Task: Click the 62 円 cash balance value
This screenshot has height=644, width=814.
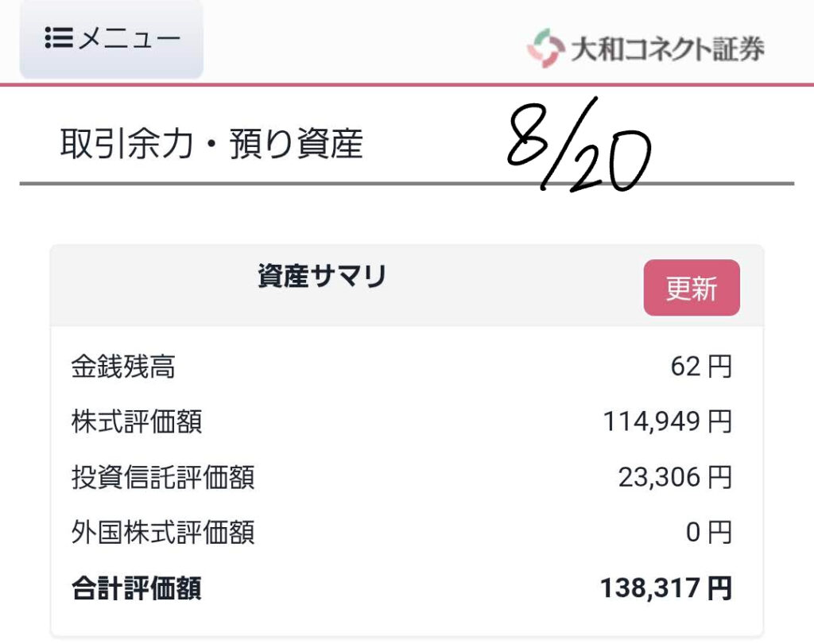Action: 700,367
